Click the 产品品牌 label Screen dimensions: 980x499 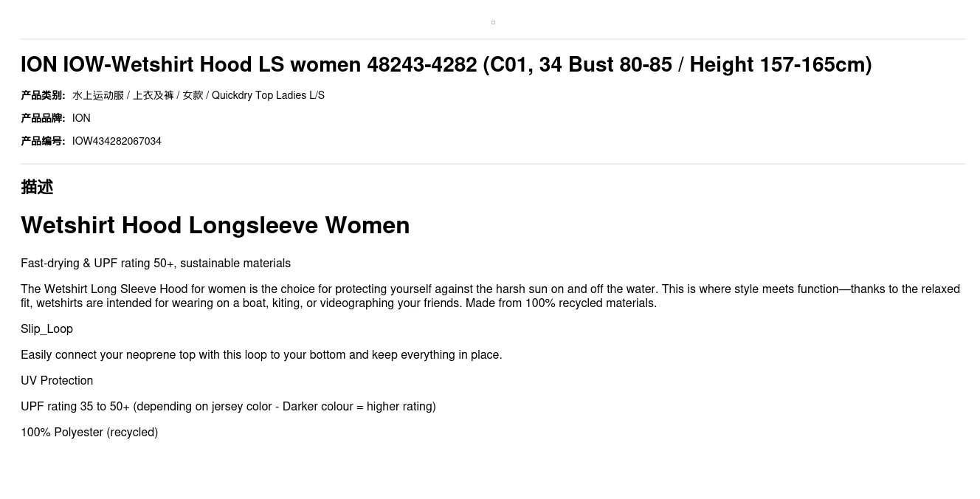[x=43, y=118]
